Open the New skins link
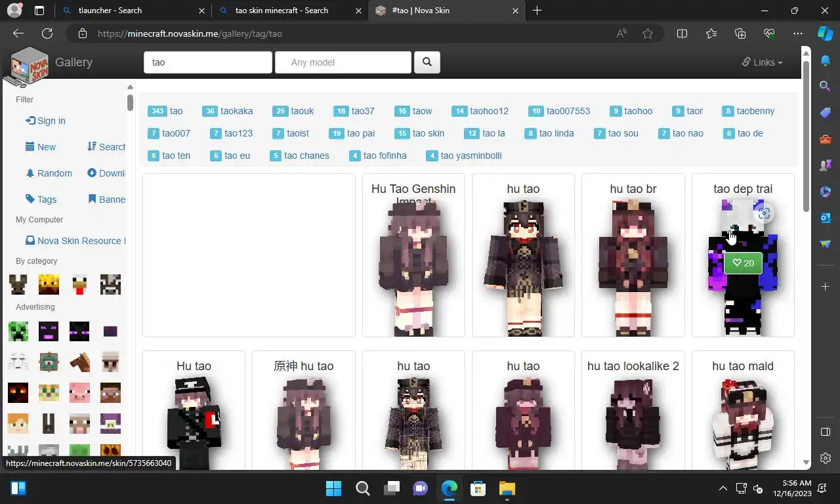840x504 pixels. (41, 147)
